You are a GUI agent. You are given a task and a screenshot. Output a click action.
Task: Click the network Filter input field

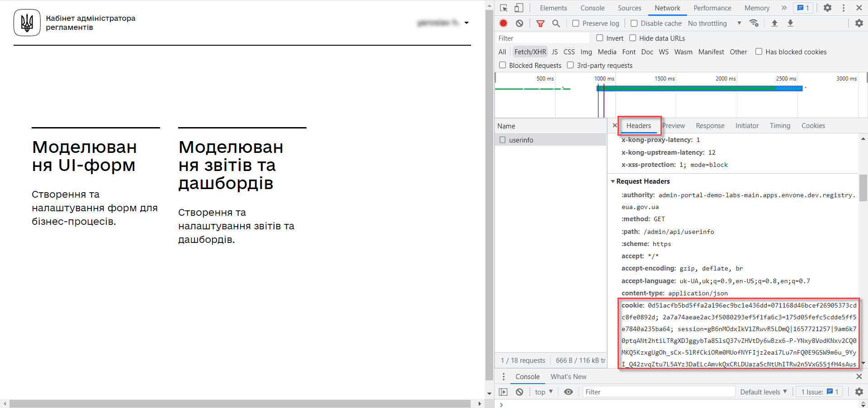pos(542,38)
